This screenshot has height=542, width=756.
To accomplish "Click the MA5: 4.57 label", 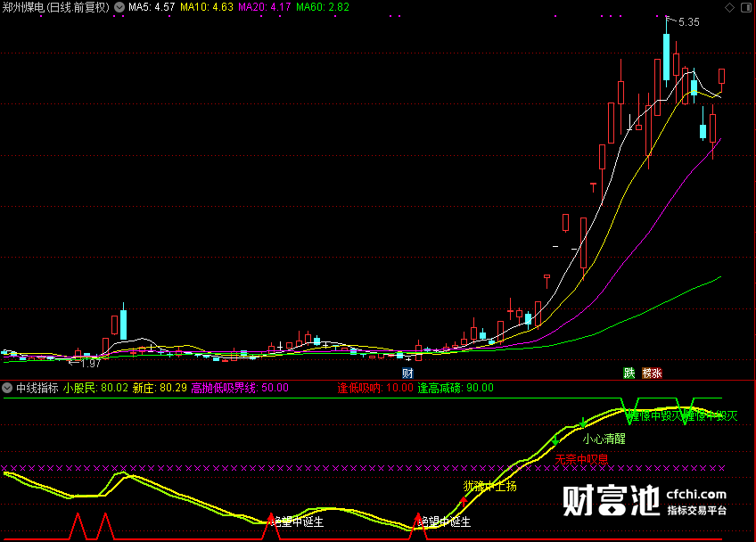I will 152,7.
